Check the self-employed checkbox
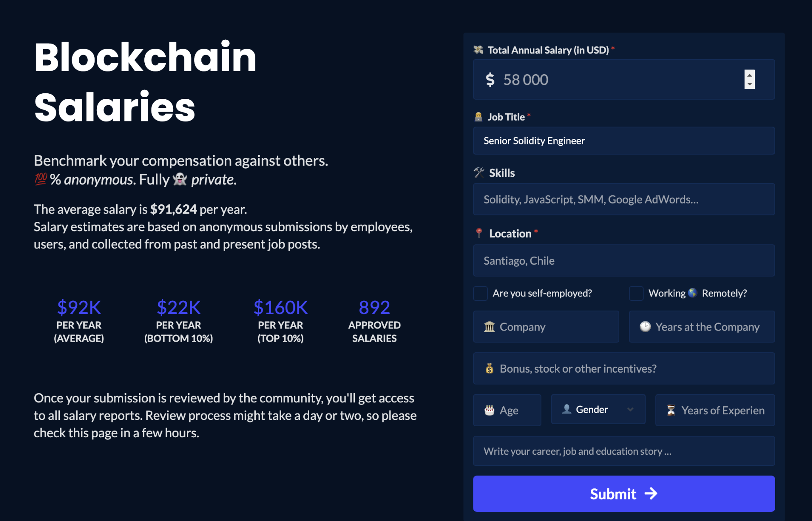The image size is (812, 521). (x=480, y=294)
